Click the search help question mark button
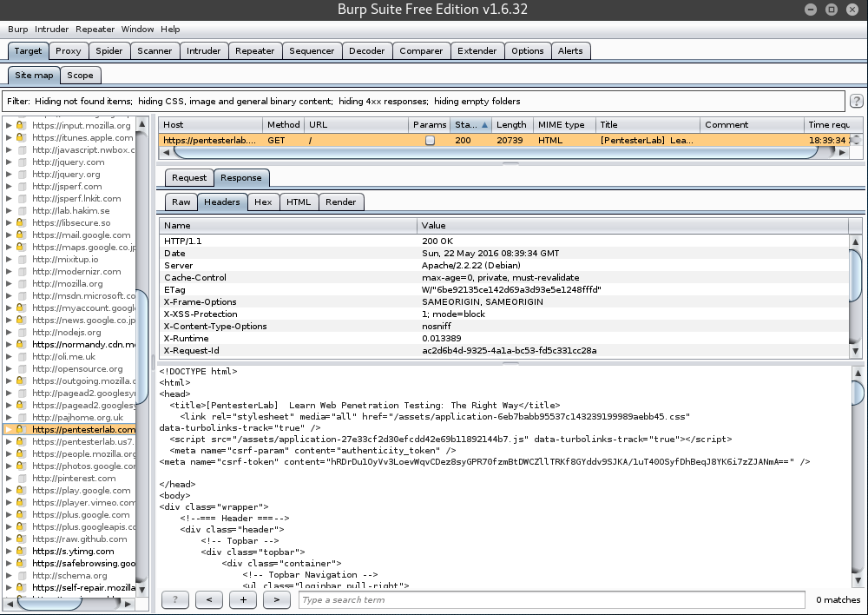Screen dimensions: 868x615 175,599
